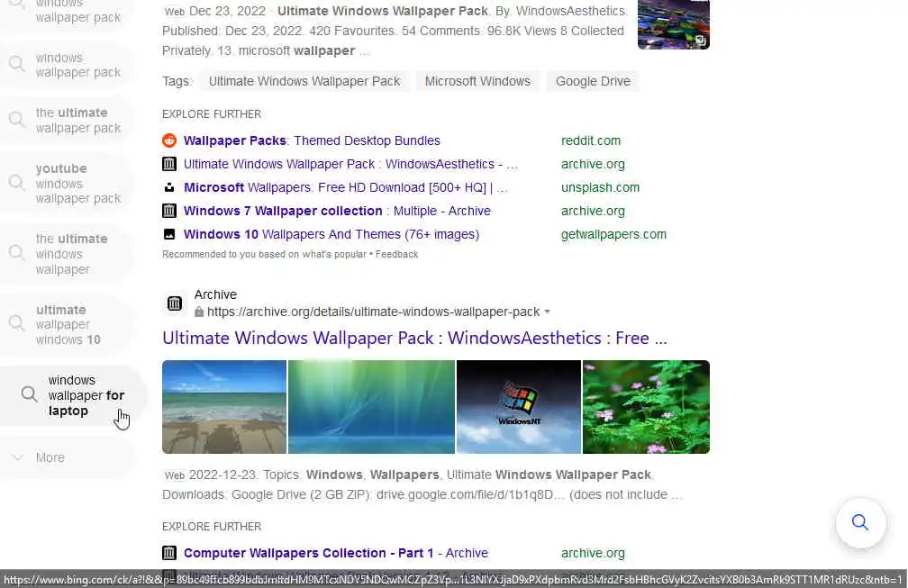Click the Feedback link under Explore Further
Image resolution: width=908 pixels, height=588 pixels.
point(396,254)
